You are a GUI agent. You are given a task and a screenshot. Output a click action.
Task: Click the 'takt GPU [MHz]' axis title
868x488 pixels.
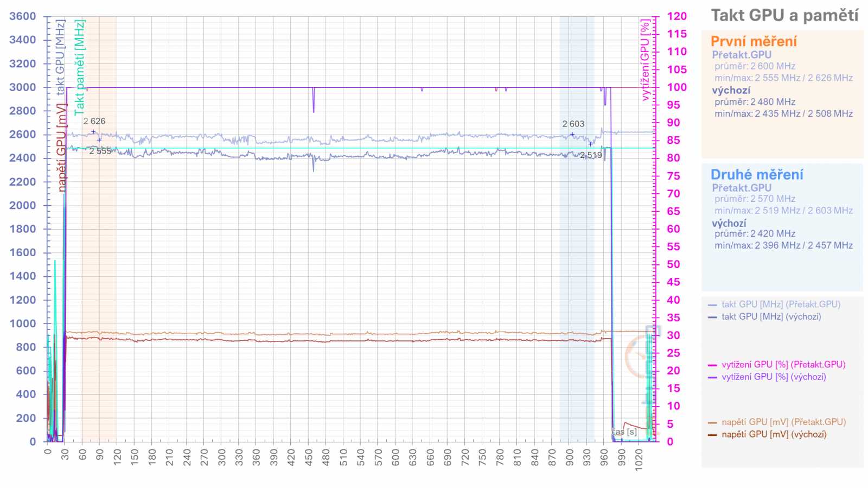(x=60, y=57)
